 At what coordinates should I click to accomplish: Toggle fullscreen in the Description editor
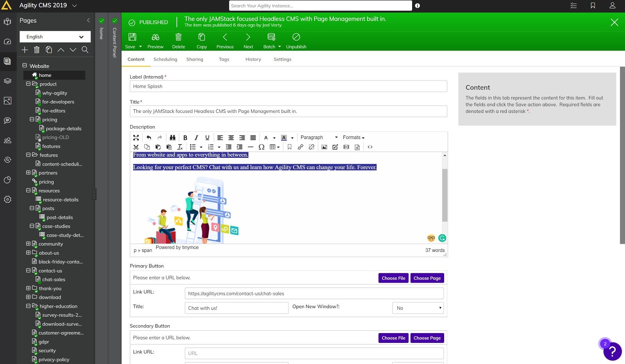click(x=136, y=137)
